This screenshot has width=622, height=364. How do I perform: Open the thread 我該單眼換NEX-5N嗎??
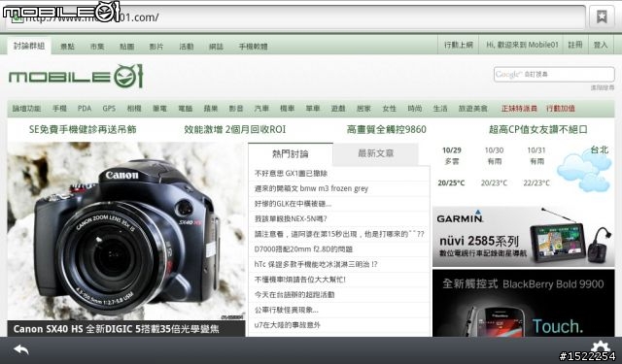[x=291, y=218]
